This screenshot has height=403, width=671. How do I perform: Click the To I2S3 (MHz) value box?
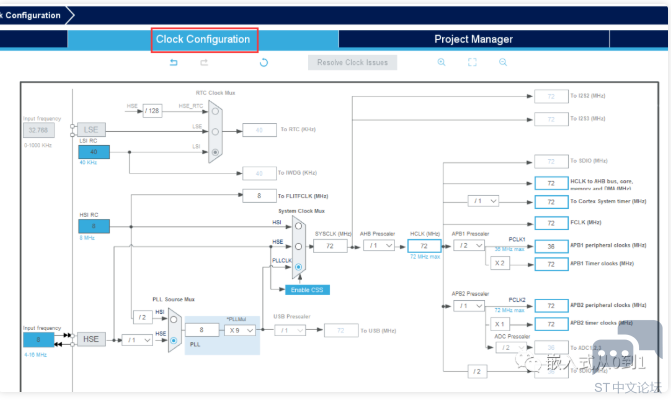pyautogui.click(x=551, y=119)
